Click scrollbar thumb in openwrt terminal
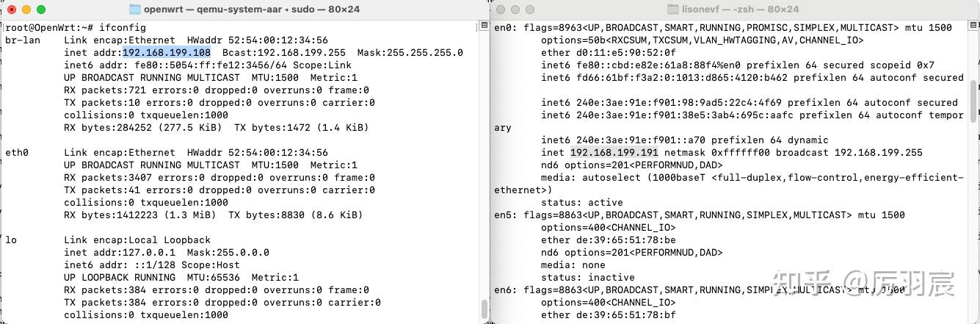The image size is (980, 324). coord(484,309)
